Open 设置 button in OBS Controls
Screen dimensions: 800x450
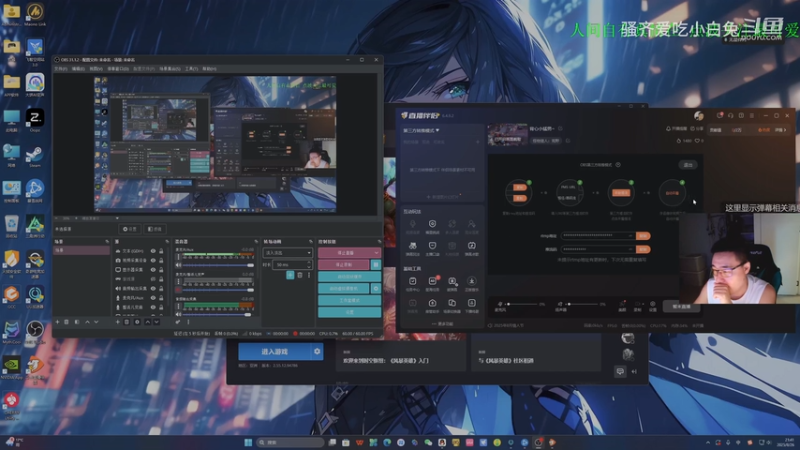pos(349,312)
